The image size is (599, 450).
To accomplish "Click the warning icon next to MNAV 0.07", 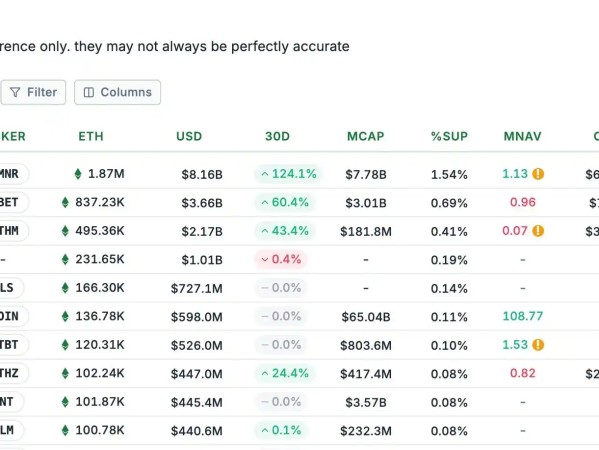I will (538, 231).
